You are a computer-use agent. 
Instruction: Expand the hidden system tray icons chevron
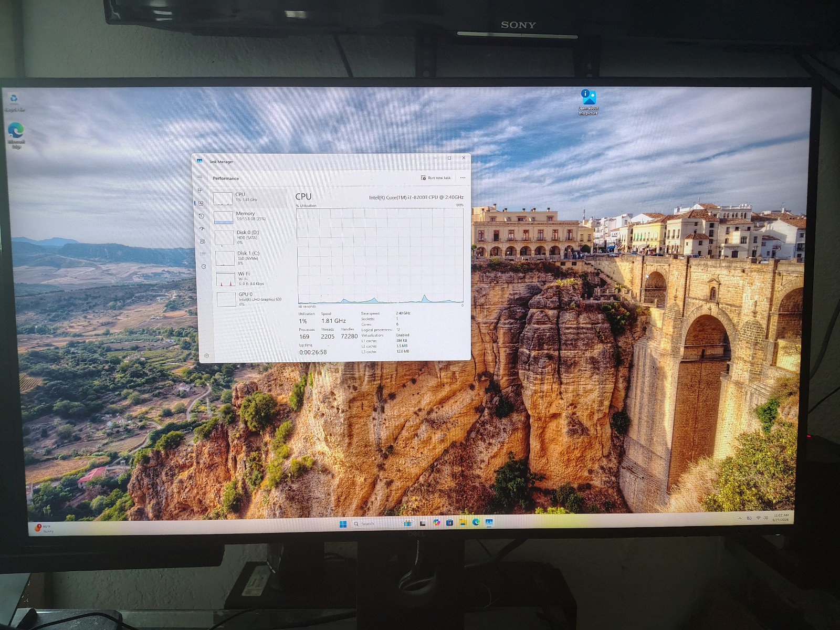[x=740, y=518]
